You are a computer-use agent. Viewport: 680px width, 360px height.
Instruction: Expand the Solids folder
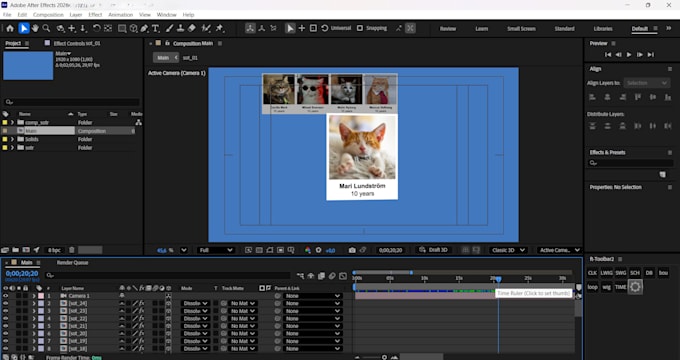point(12,139)
